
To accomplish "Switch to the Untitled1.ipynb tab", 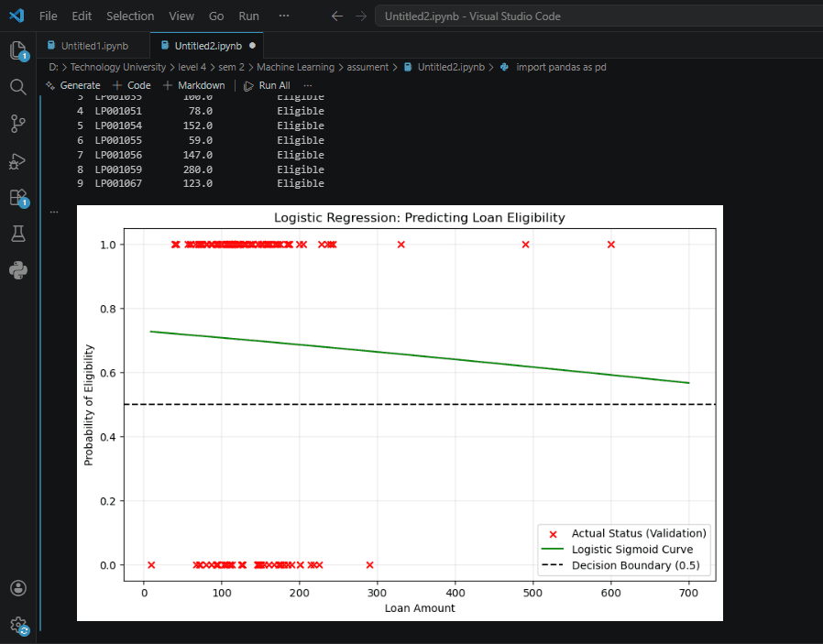I will [88, 46].
